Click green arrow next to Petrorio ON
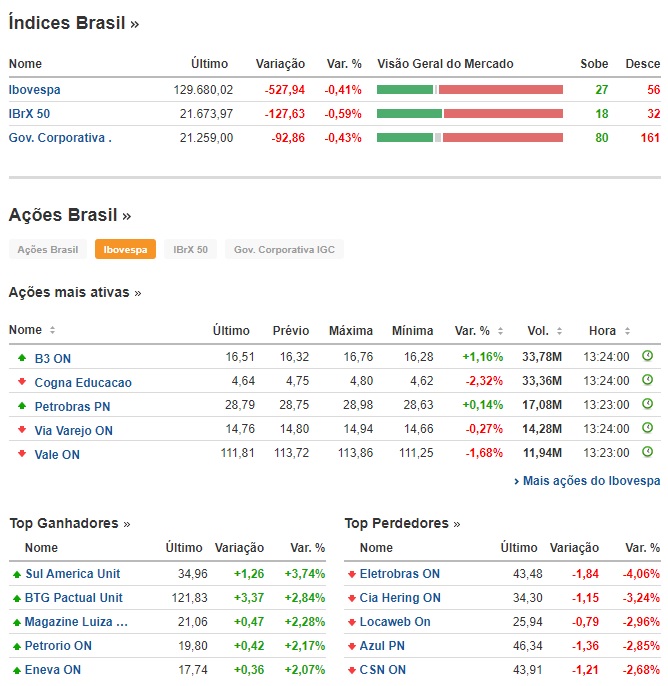 [17, 647]
